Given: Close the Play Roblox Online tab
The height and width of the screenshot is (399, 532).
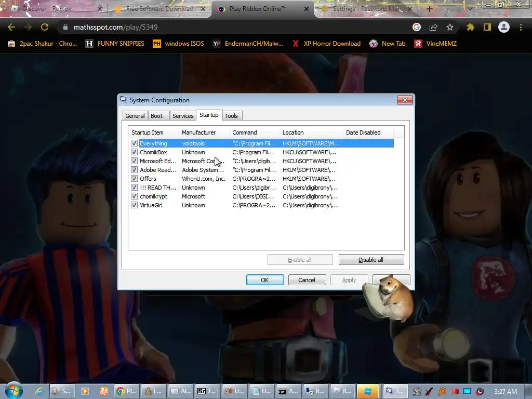Looking at the screenshot, I should pos(307,9).
